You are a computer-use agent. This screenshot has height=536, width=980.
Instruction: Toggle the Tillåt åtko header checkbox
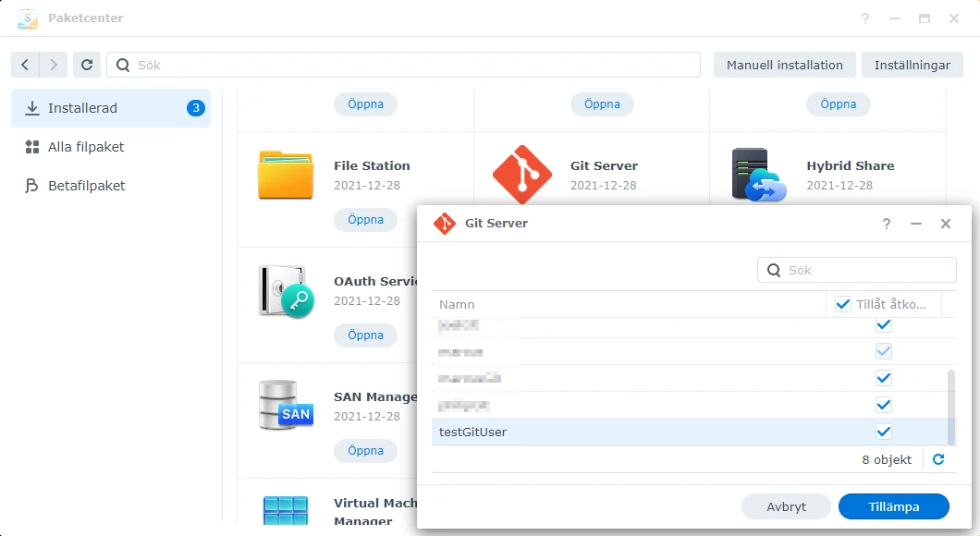click(x=844, y=303)
